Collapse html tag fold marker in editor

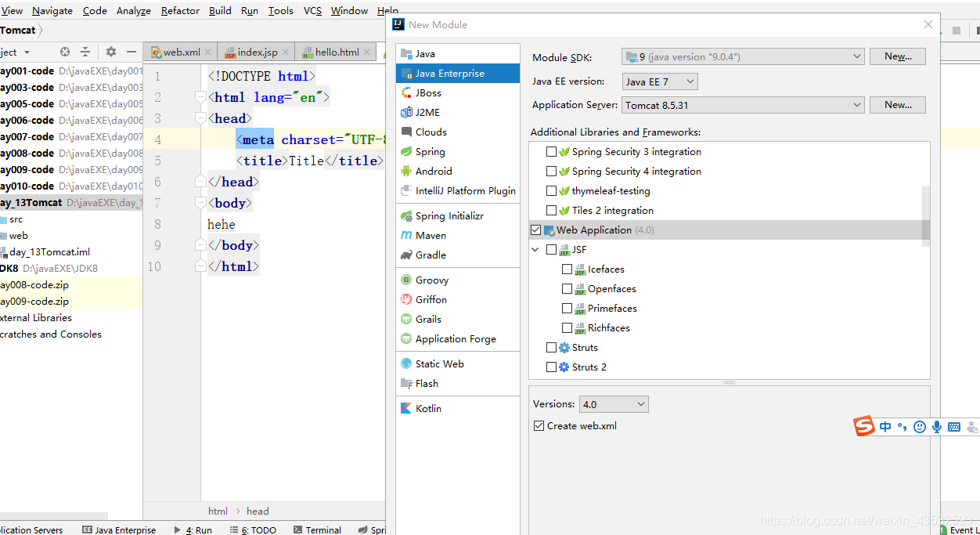(x=200, y=97)
